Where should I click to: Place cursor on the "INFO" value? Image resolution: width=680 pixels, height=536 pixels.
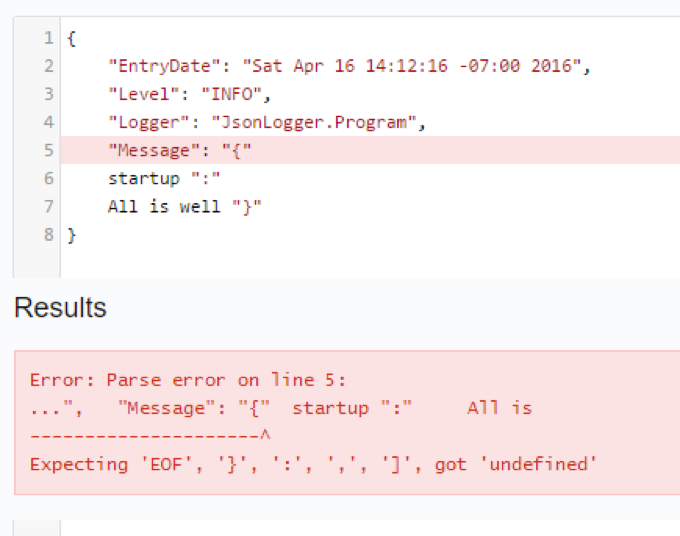(x=236, y=95)
